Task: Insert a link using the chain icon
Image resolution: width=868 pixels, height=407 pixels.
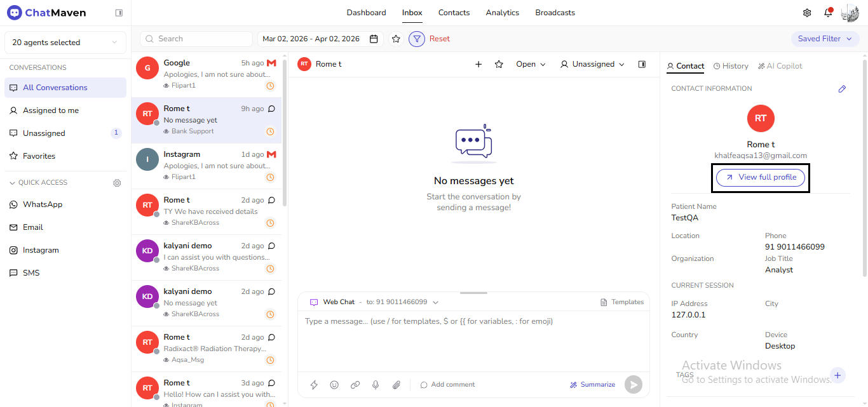Action: point(355,384)
